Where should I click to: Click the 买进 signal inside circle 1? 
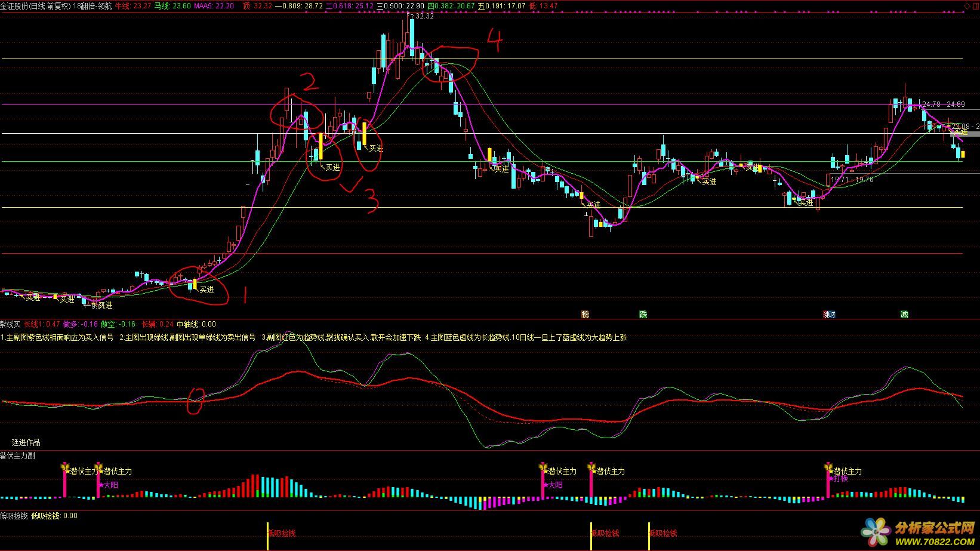(x=207, y=290)
